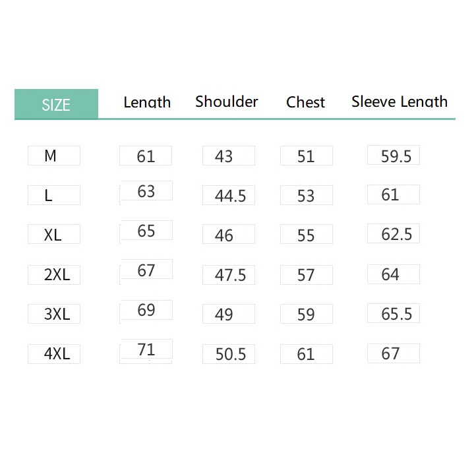
Task: Click the 71 length value for 4XL
Action: click(x=146, y=349)
